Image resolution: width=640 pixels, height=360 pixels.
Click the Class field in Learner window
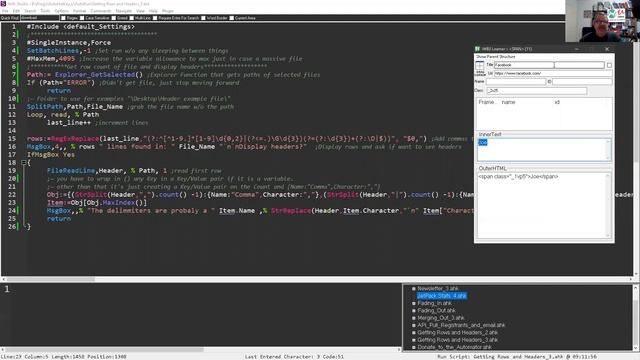click(x=537, y=91)
